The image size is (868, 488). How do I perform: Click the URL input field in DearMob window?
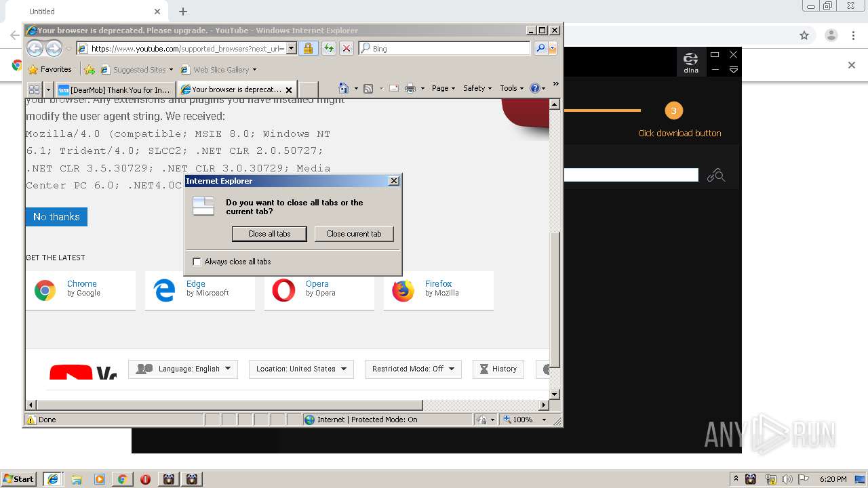631,176
